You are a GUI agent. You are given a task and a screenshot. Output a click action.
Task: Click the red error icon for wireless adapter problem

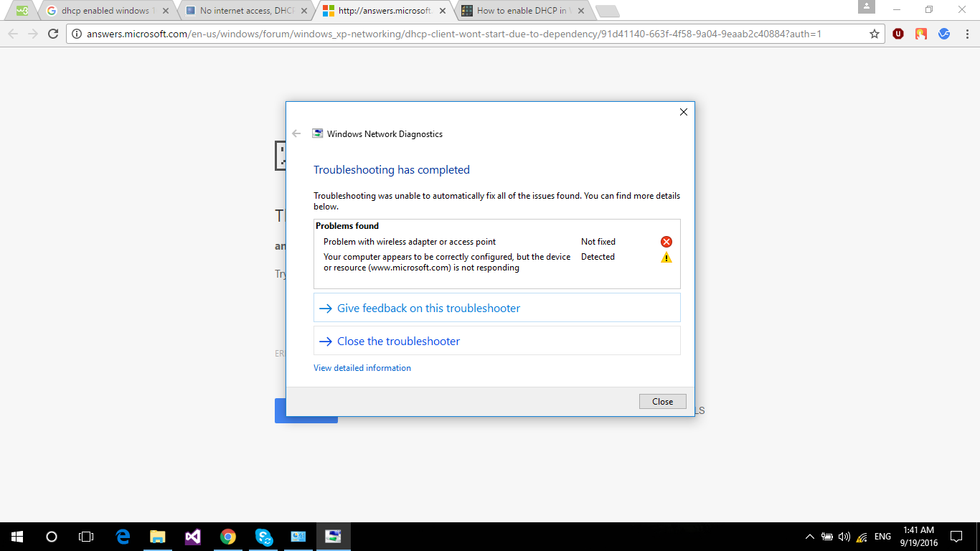(x=666, y=242)
